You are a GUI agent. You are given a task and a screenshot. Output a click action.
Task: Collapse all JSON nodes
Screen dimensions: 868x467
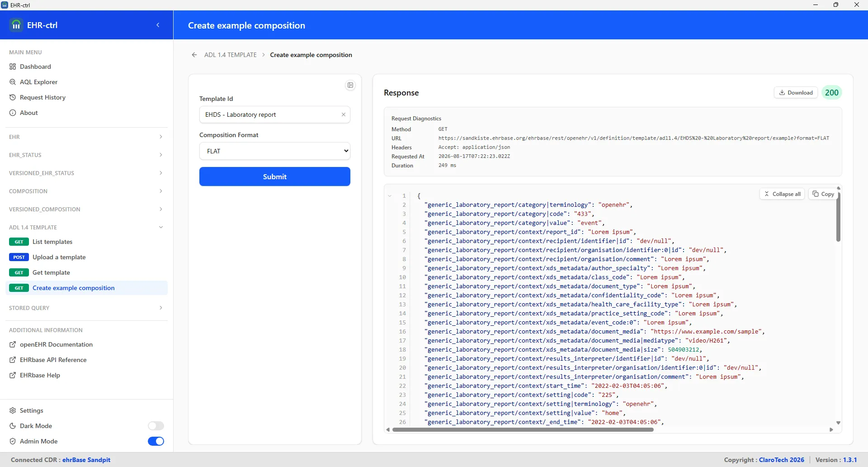[x=782, y=194]
